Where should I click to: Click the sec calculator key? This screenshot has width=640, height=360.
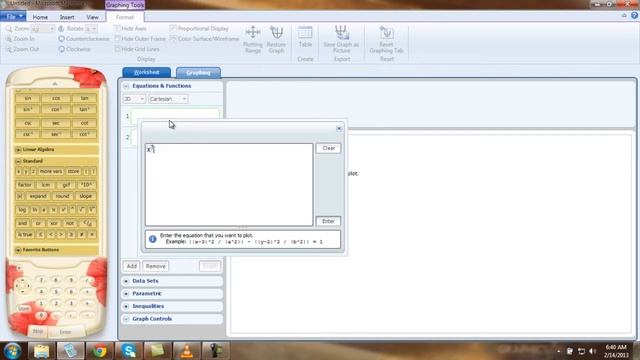click(56, 123)
